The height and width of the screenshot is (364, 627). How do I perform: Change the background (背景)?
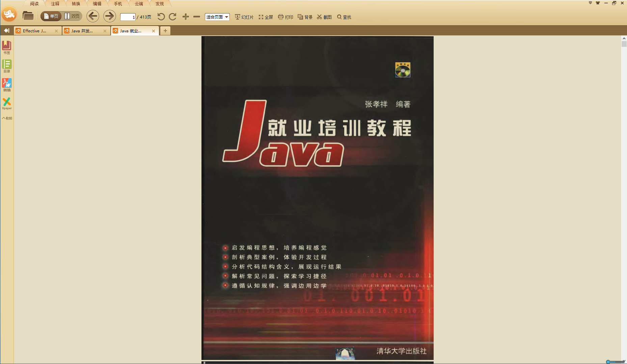[305, 17]
